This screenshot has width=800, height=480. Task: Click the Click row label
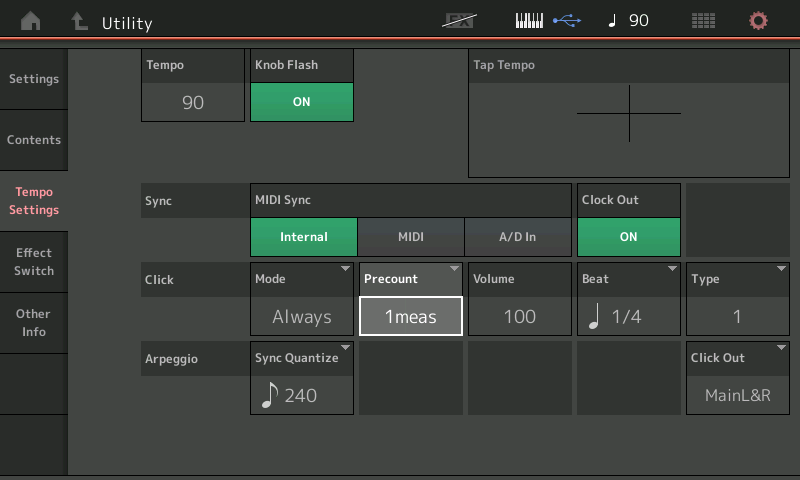point(159,280)
